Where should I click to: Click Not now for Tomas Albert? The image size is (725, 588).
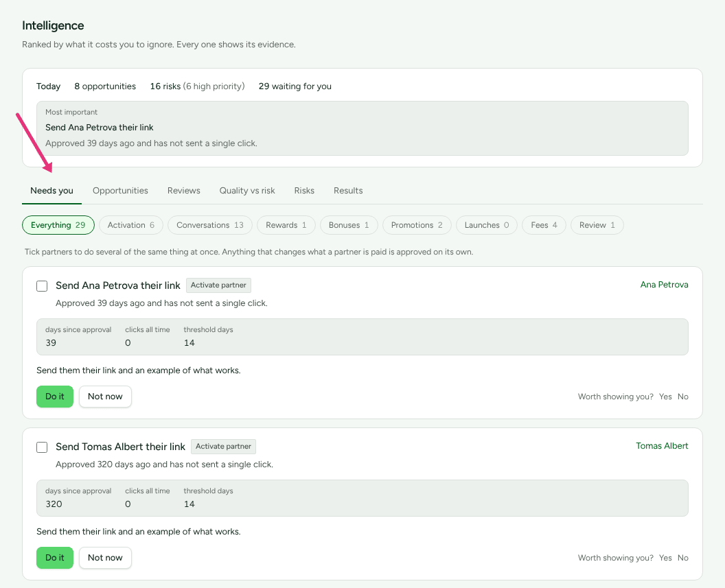tap(106, 558)
